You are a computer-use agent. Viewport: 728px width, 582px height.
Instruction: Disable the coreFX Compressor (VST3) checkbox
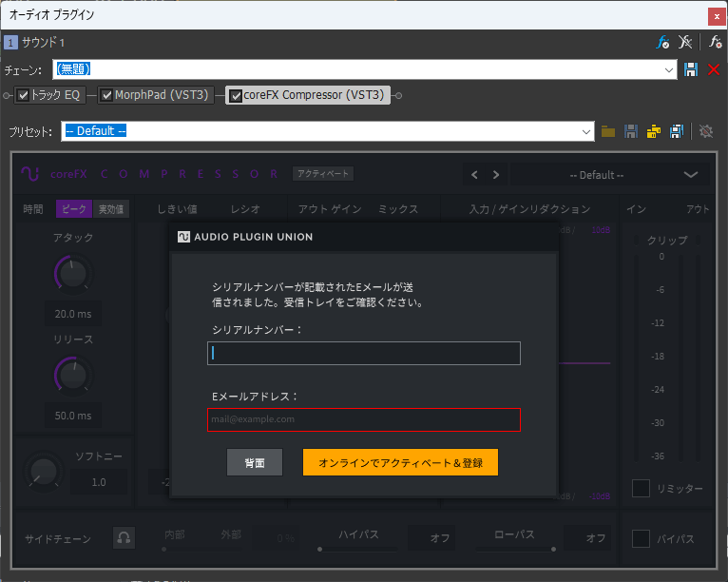236,95
